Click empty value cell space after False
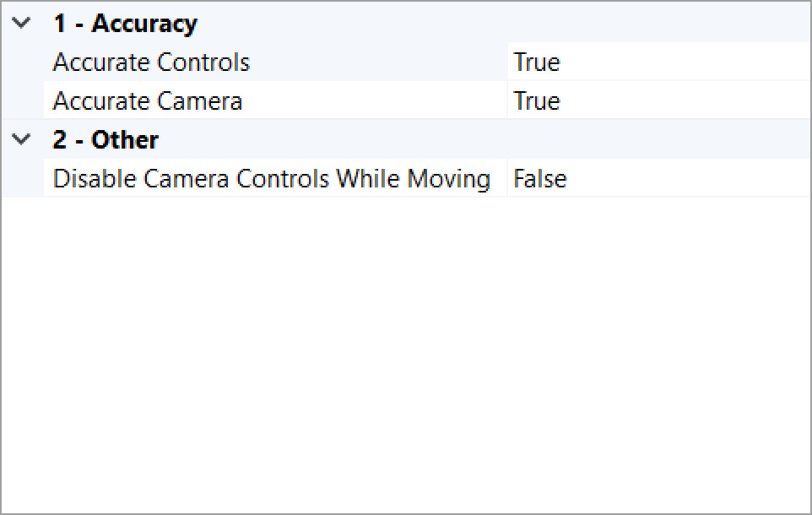This screenshot has height=515, width=812. point(692,179)
